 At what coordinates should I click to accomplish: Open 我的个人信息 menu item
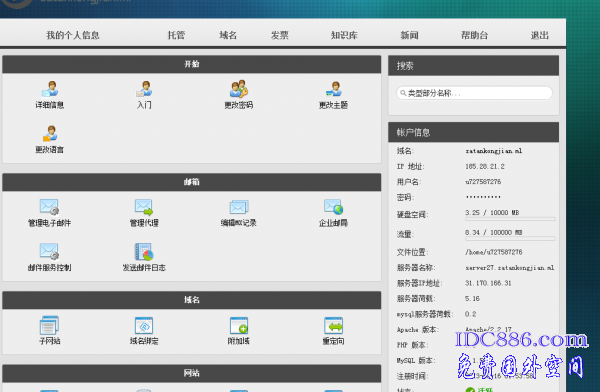click(x=73, y=35)
